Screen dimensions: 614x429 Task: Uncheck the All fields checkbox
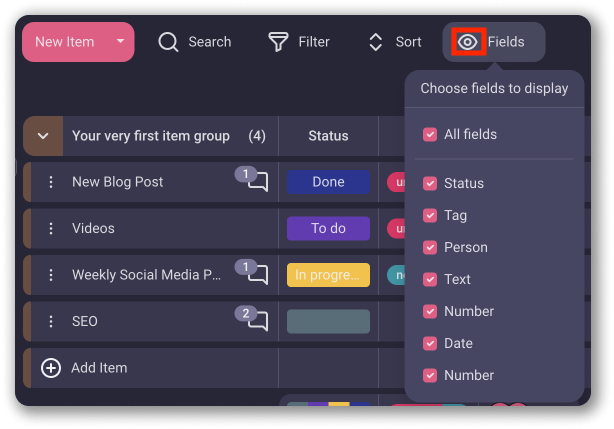pyautogui.click(x=430, y=134)
